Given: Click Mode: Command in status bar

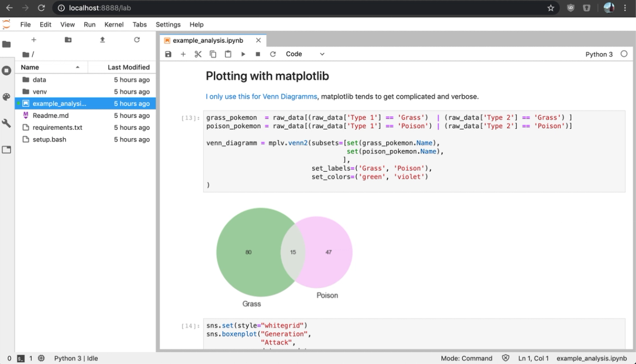Looking at the screenshot, I should coord(466,358).
